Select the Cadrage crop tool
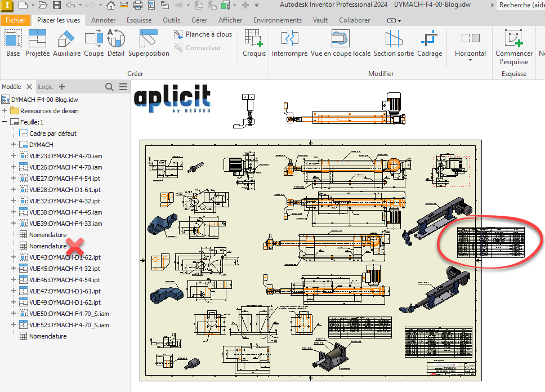This screenshot has height=392, width=545. [x=429, y=43]
